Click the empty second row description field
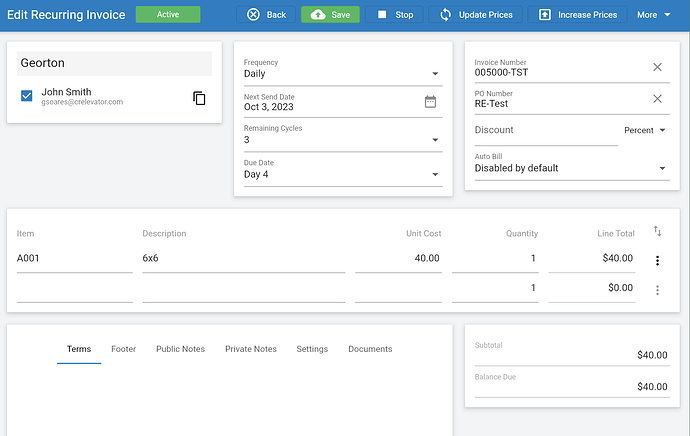The width and height of the screenshot is (690, 436). (x=243, y=289)
